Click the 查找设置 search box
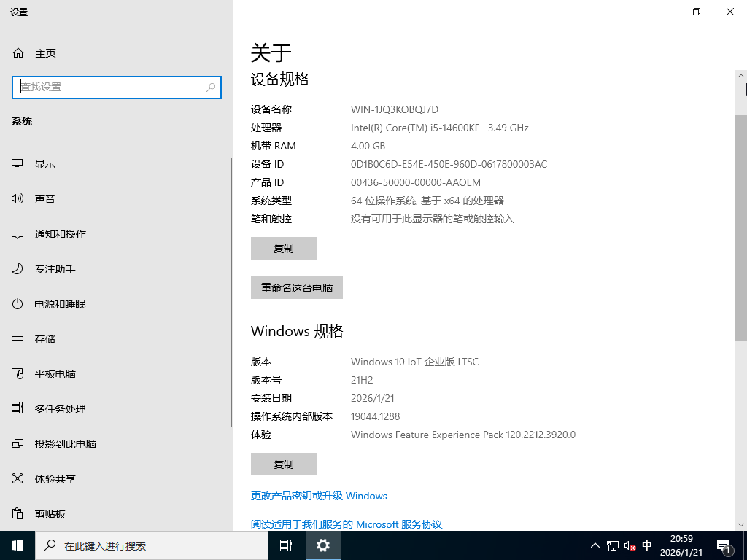747x560 pixels. [117, 87]
